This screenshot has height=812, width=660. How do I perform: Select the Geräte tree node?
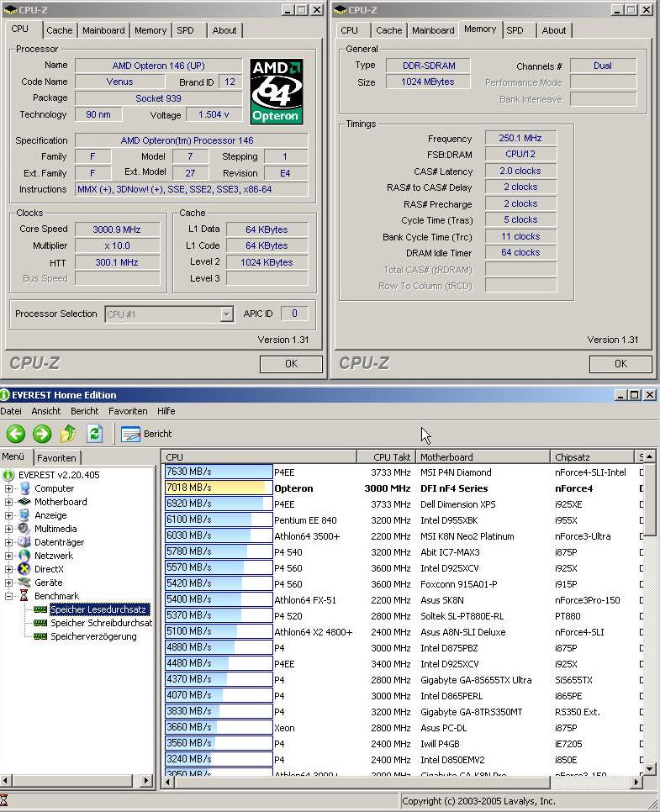point(48,583)
